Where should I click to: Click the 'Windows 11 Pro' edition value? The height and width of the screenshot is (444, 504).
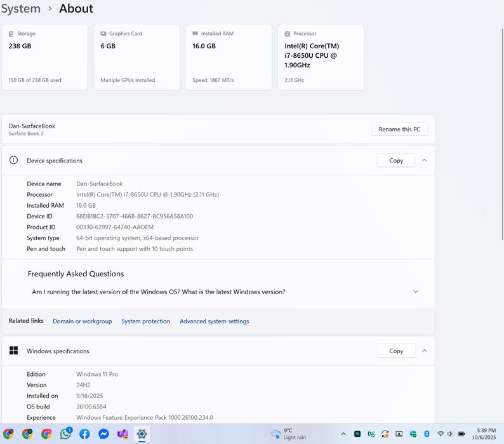pyautogui.click(x=96, y=374)
